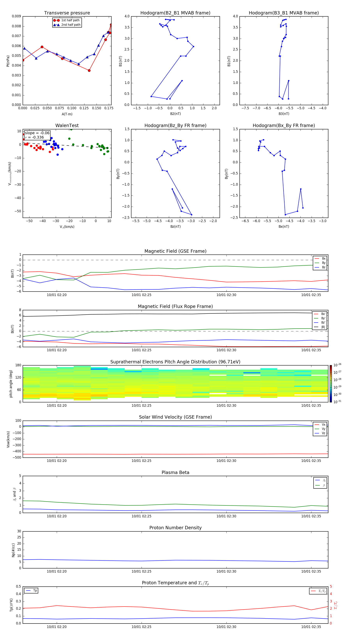This screenshot has width=351, height=644.
Task: Click the "Transverse pressure" plot title
Action: point(67,13)
